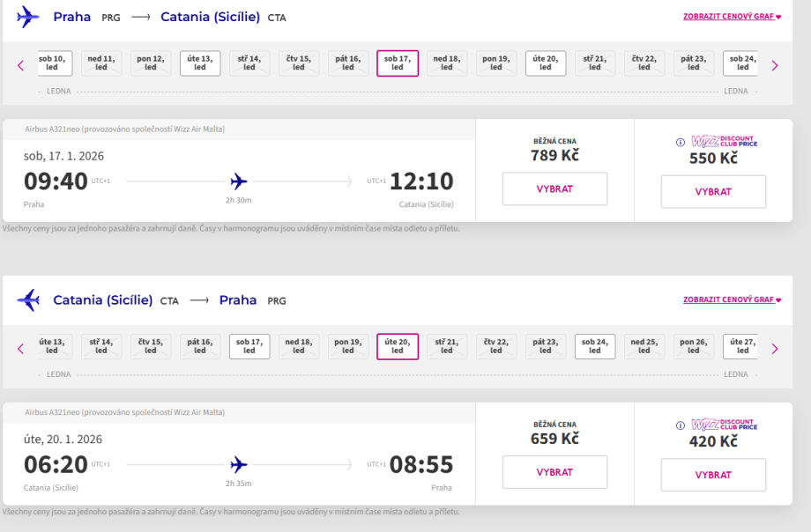Click the info icon beside return Wizz Discount Club price
This screenshot has width=811, height=532.
click(x=680, y=425)
